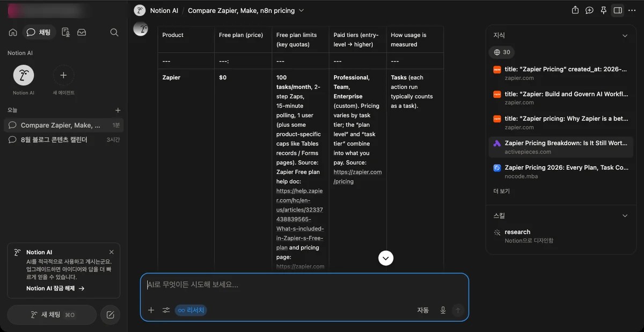644x332 pixels.
Task: Share the chat using the share icon
Action: pos(575,10)
